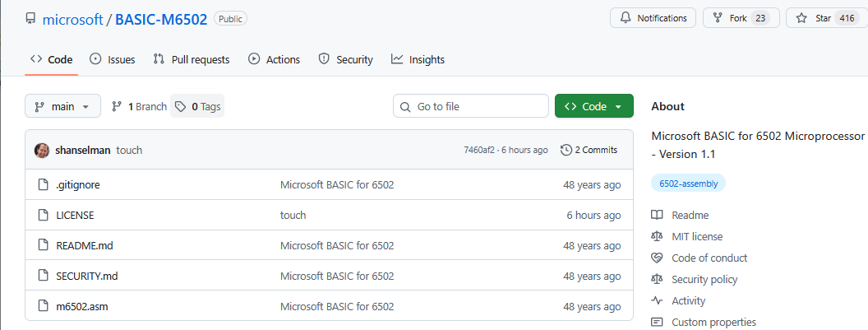Open the Custom properties sidebar link
The height and width of the screenshot is (330, 868).
point(713,323)
